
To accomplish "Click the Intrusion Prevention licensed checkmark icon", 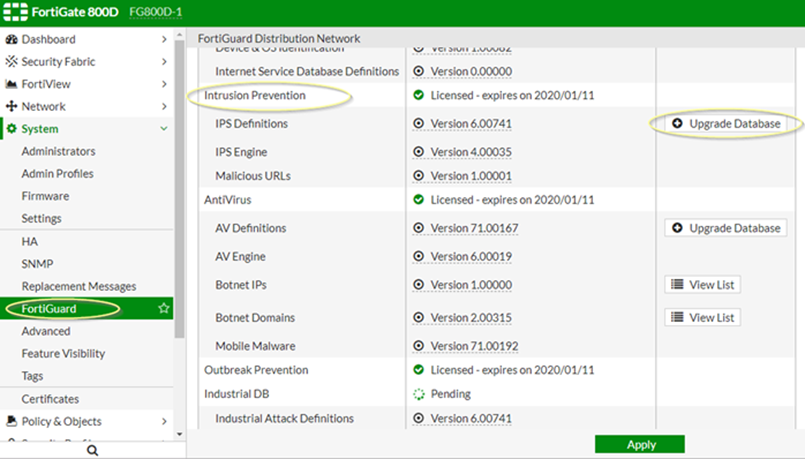I will coord(419,95).
